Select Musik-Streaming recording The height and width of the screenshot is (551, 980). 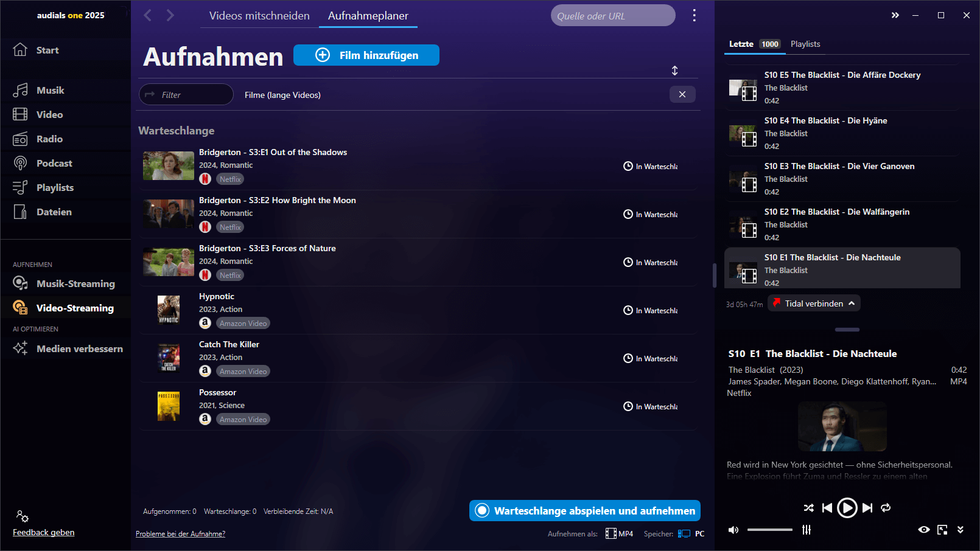[x=64, y=283]
